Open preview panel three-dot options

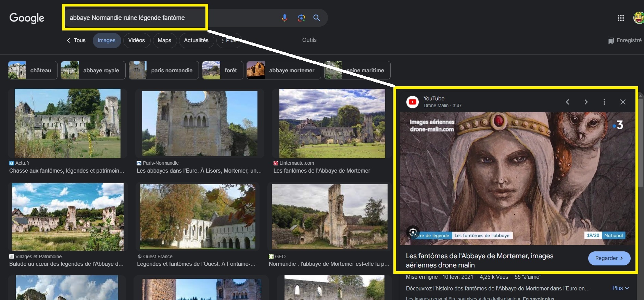coord(604,102)
